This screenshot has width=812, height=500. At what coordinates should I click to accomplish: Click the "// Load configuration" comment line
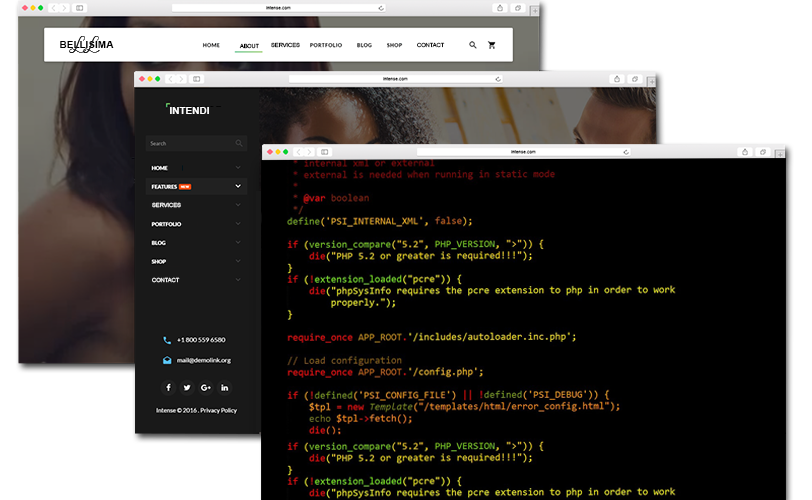click(344, 360)
